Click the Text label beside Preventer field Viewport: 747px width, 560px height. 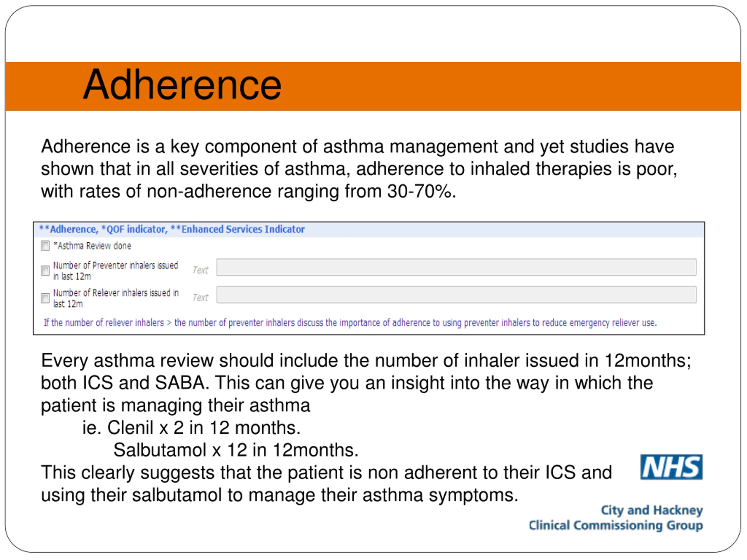tap(200, 270)
